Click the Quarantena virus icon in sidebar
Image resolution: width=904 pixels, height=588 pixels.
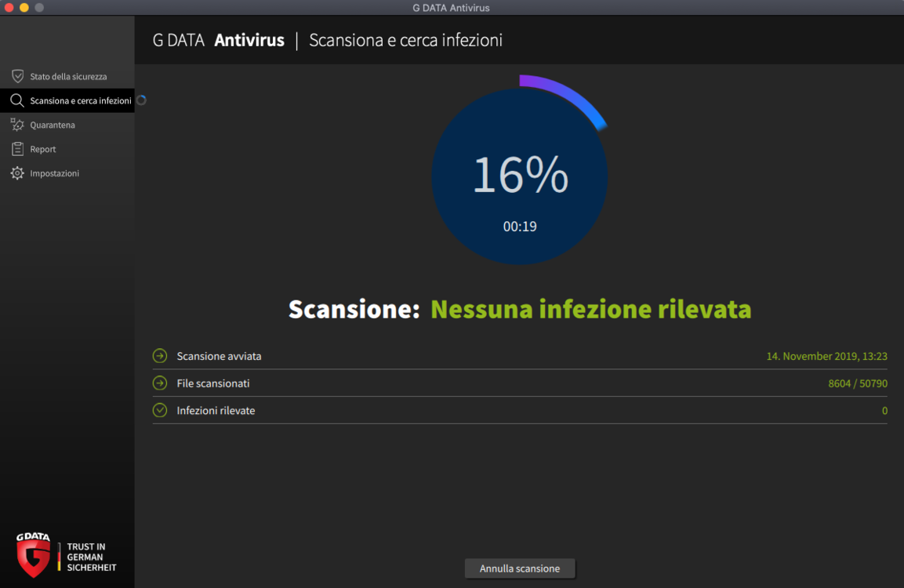coord(17,125)
